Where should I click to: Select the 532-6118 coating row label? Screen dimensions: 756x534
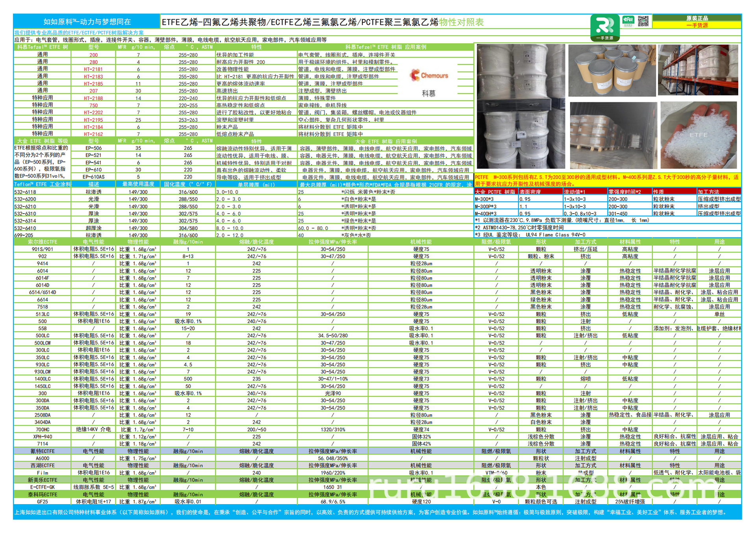[25, 192]
